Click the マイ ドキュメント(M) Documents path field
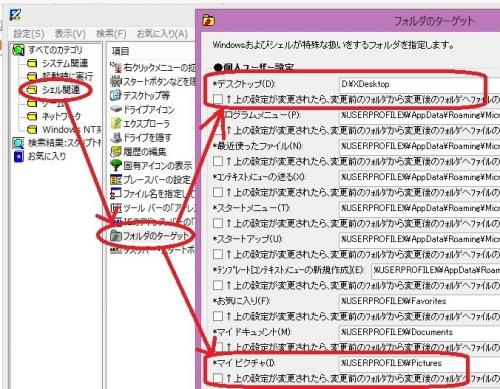This screenshot has width=500, height=389. 419,332
